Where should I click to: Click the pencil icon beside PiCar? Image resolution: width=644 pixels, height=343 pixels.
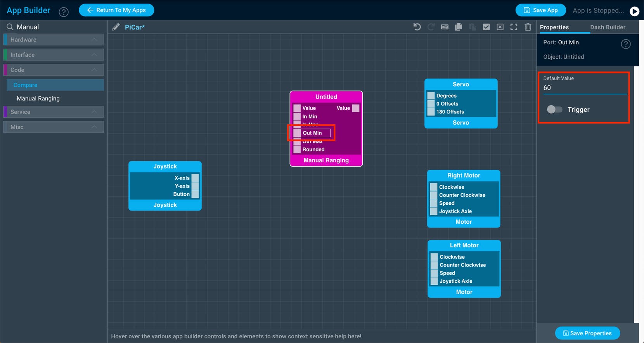click(x=116, y=27)
